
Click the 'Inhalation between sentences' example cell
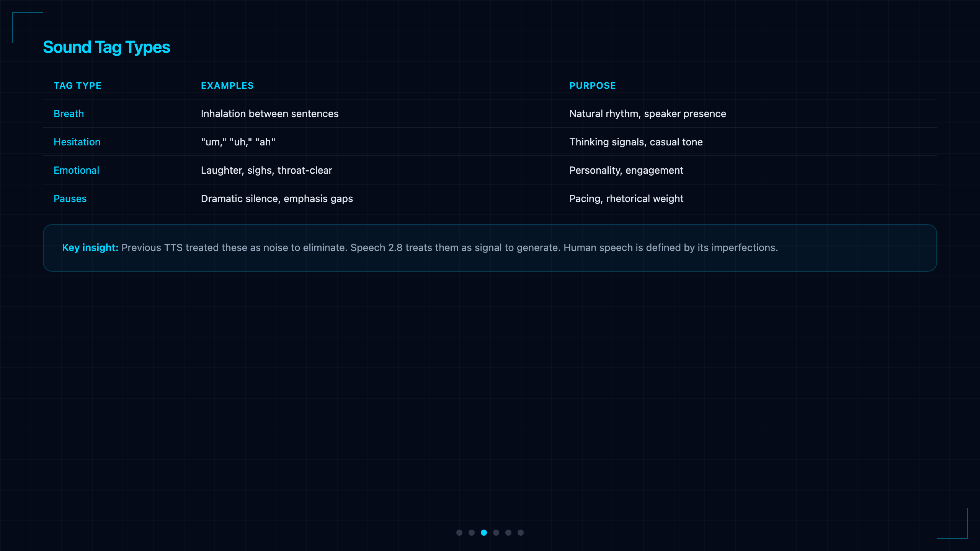tap(270, 114)
